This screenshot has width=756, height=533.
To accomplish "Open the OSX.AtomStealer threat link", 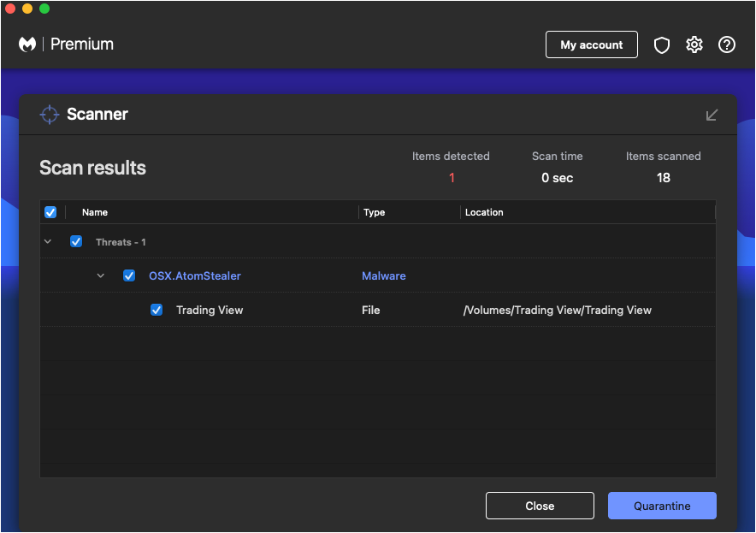I will click(x=195, y=275).
